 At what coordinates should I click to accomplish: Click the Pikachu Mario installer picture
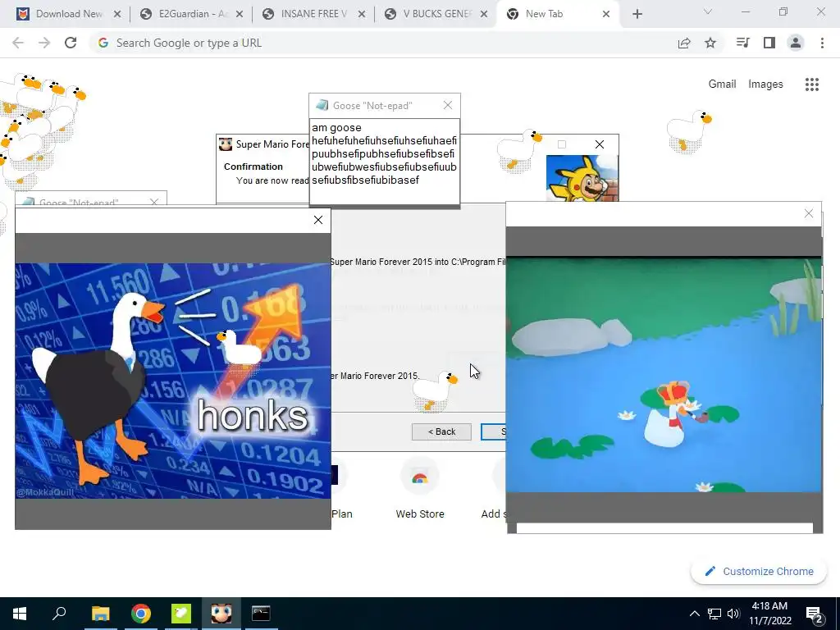582,178
